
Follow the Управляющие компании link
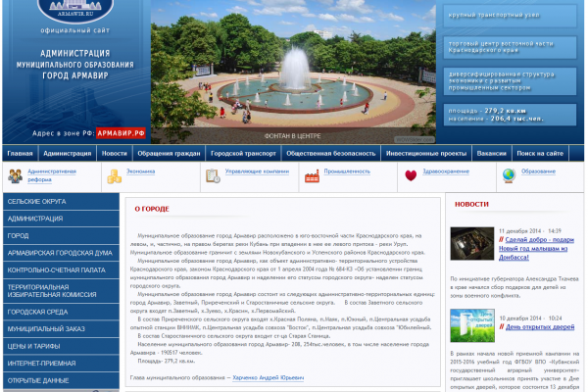pos(257,171)
